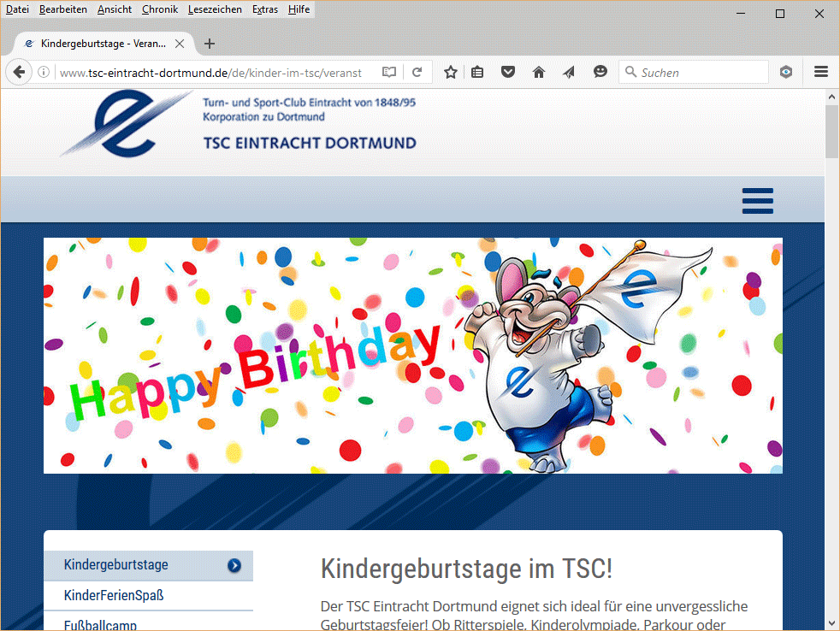Click the Happy Birthday banner image
840x631 pixels.
point(412,355)
